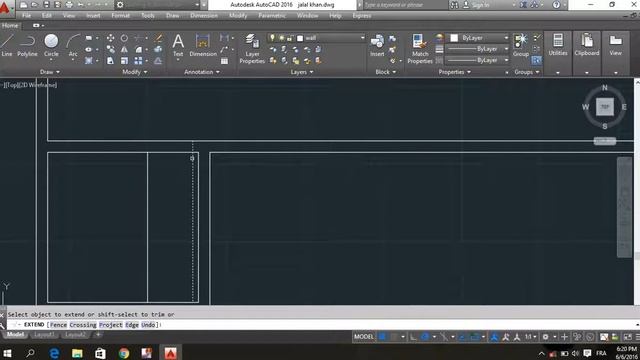Toggle the layer on/off lightbulb icon

point(272,38)
